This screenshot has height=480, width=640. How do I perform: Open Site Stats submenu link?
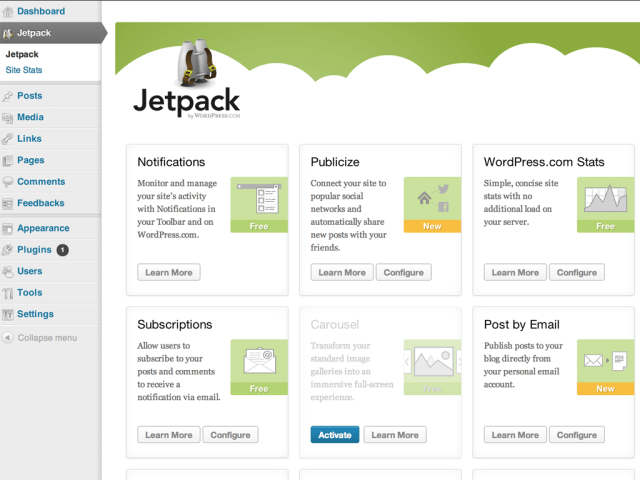point(24,70)
